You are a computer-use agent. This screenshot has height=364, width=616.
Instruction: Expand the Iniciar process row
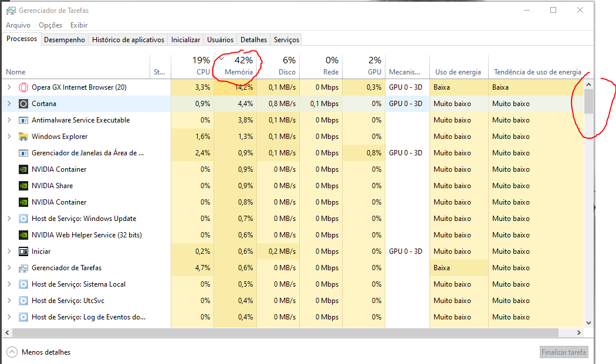pos(9,251)
